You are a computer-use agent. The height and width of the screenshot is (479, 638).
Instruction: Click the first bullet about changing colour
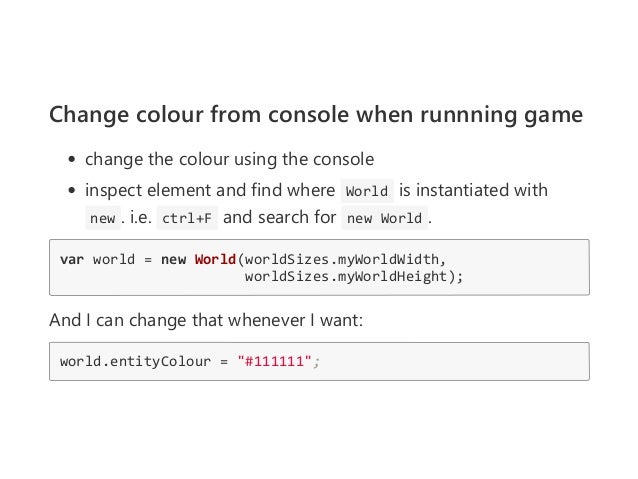(229, 159)
